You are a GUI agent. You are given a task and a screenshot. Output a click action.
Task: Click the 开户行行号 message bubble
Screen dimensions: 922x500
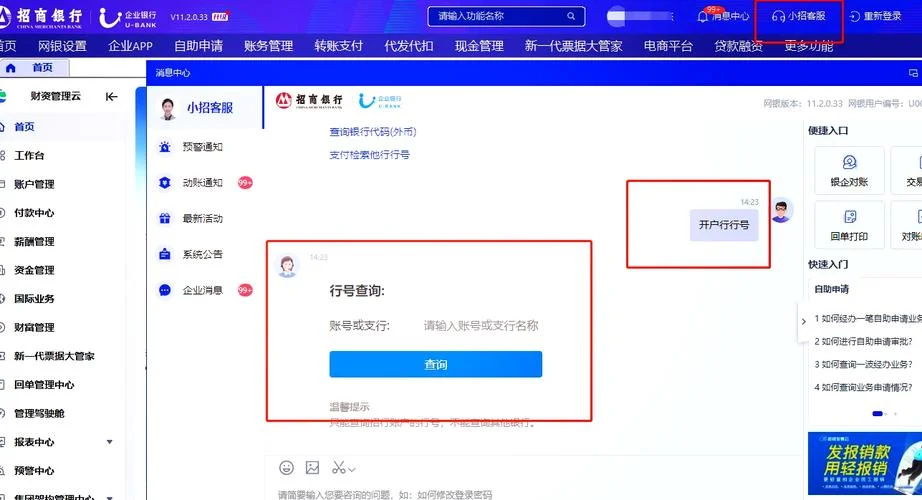[724, 225]
